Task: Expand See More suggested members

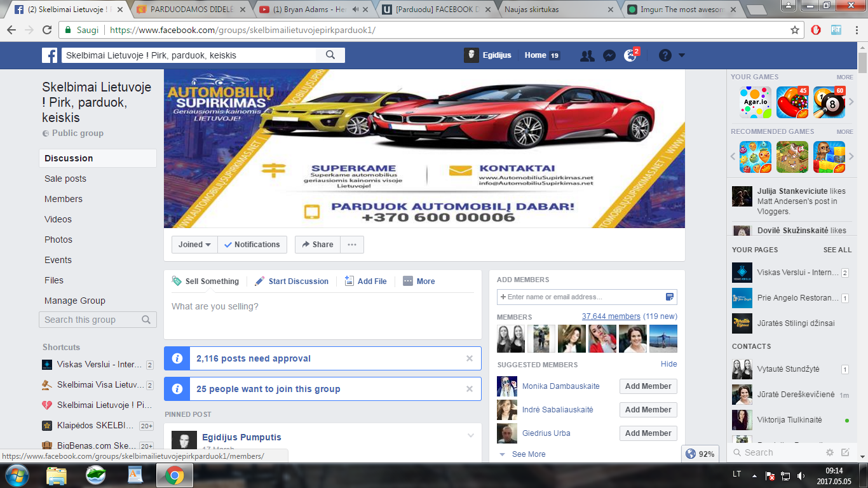Action: [x=529, y=454]
